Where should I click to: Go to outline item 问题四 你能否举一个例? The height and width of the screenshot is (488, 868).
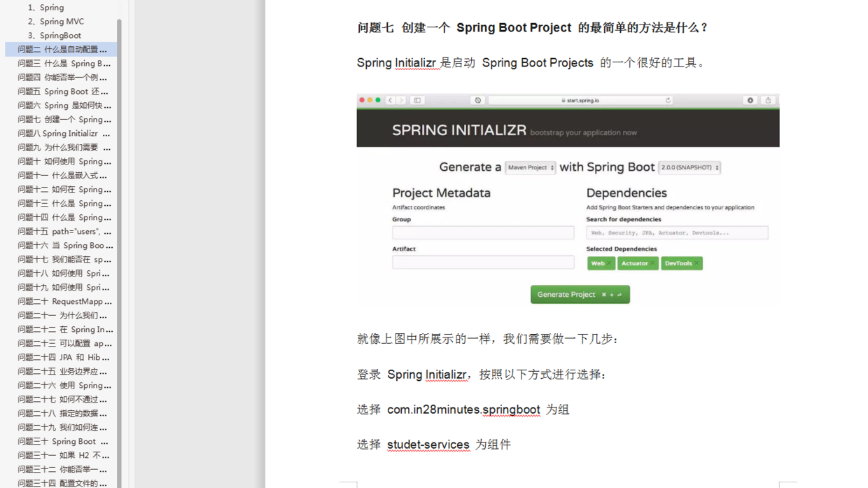[62, 77]
